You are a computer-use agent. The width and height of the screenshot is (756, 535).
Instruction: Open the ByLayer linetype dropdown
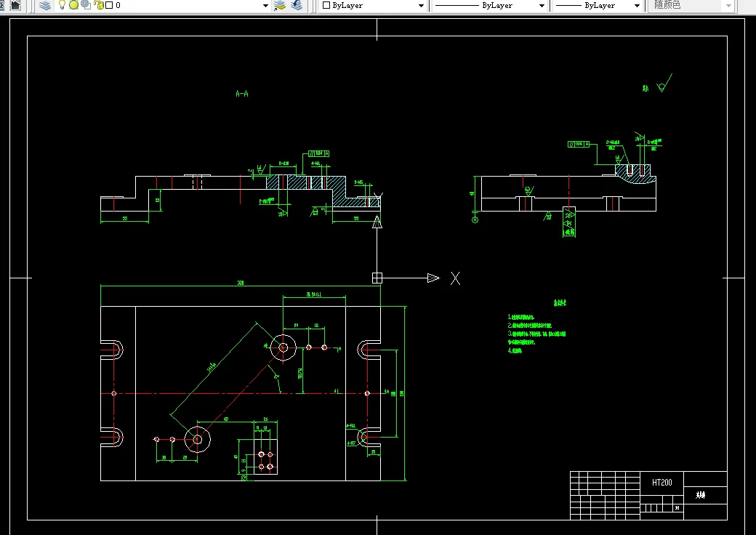(542, 6)
